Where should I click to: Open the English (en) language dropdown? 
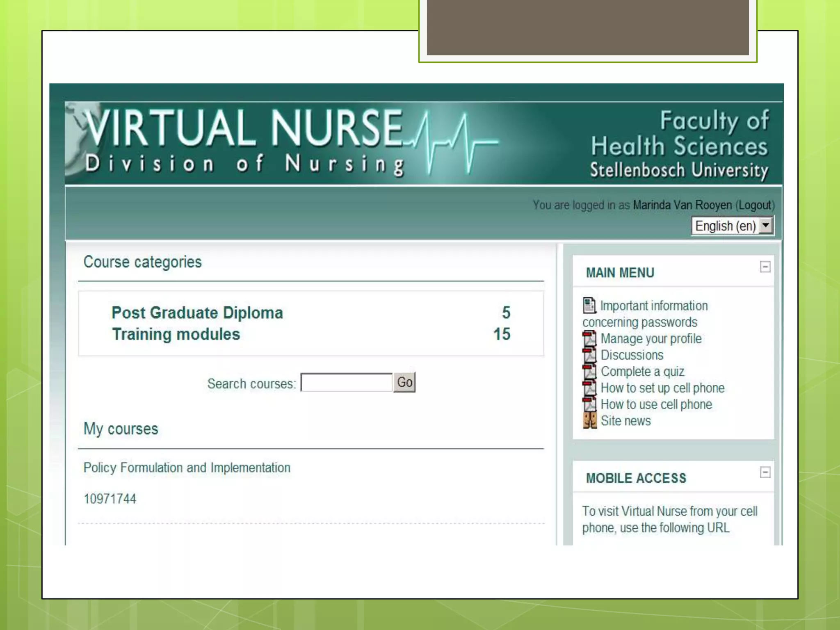[733, 226]
